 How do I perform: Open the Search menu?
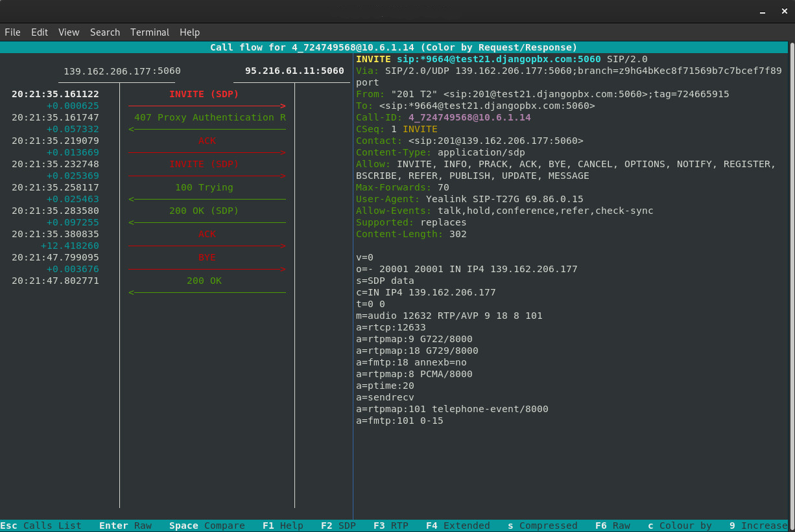point(105,32)
